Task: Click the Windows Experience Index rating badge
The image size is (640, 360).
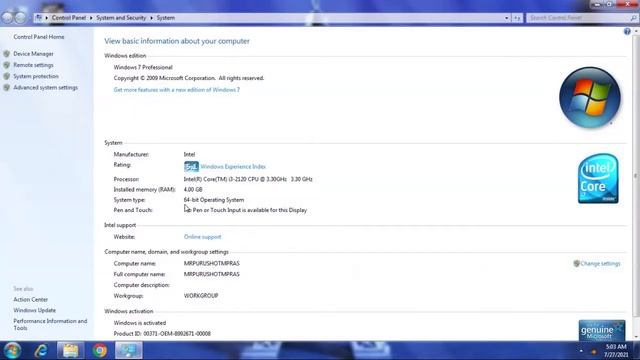Action: pyautogui.click(x=191, y=167)
